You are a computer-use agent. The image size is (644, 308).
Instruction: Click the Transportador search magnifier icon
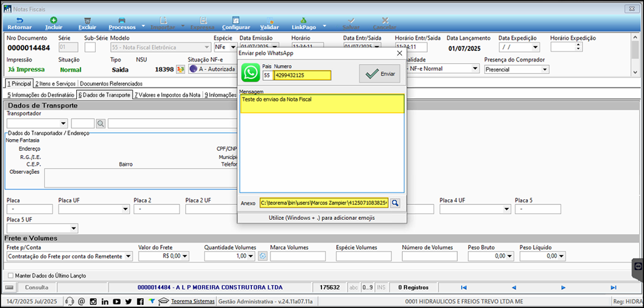pyautogui.click(x=101, y=123)
